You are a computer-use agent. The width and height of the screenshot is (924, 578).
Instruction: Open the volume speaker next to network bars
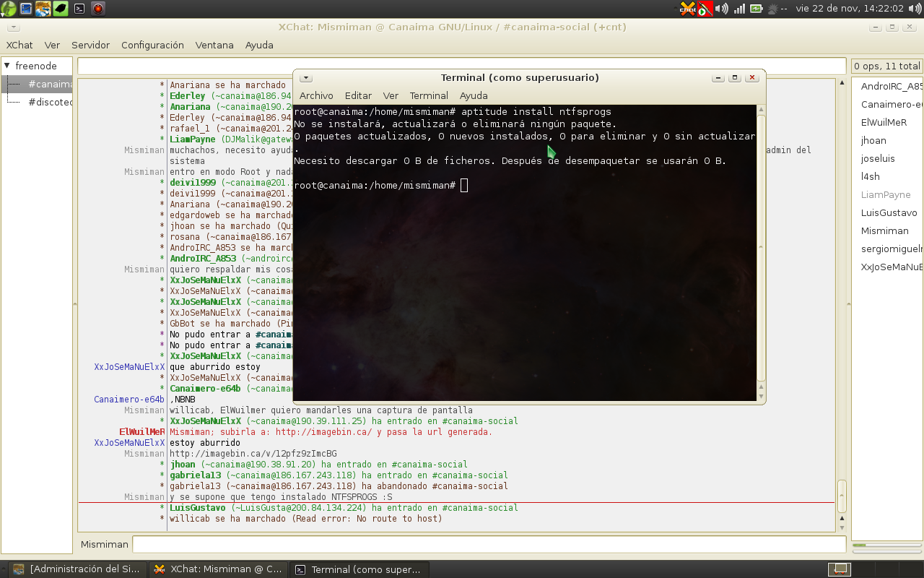pyautogui.click(x=722, y=9)
